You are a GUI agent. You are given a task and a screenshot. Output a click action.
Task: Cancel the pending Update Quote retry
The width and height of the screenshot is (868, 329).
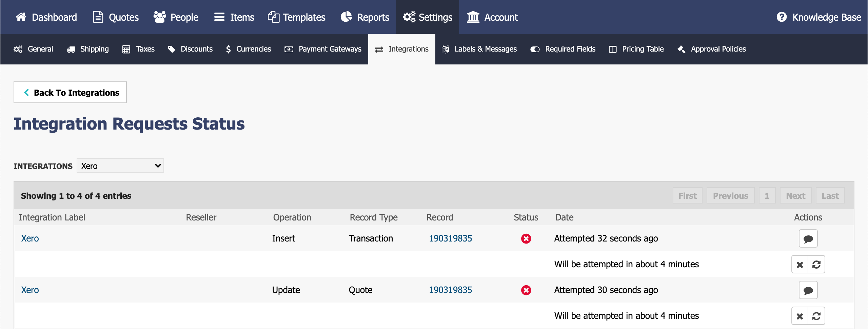tap(800, 316)
